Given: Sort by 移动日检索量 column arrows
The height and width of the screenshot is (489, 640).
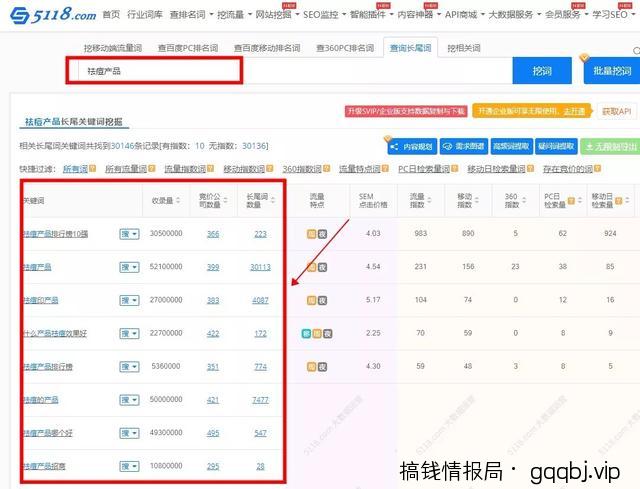Looking at the screenshot, I should [627, 200].
